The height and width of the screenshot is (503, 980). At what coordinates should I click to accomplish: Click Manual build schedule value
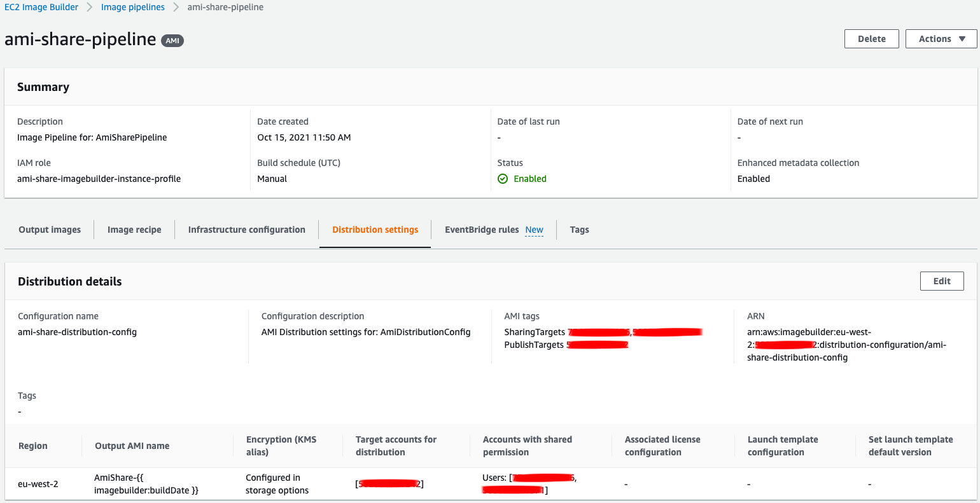tap(272, 179)
